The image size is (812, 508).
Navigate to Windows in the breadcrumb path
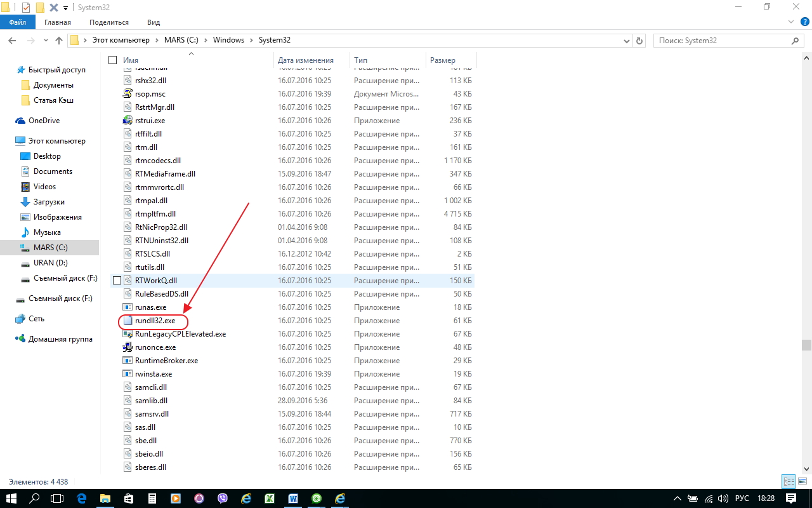(x=228, y=40)
